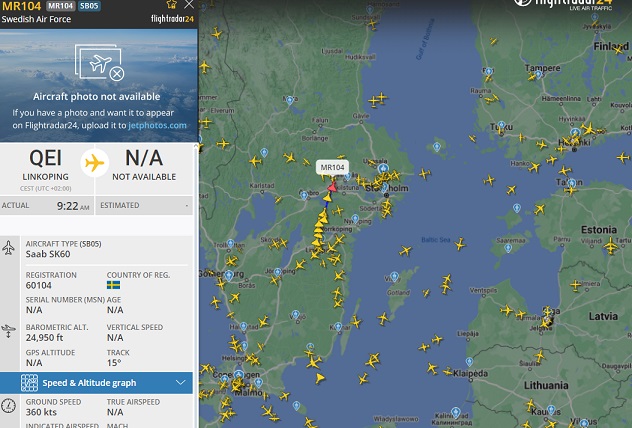Viewport: 632px width, 428px height.
Task: Click the aircraft type section plane icon
Action: (x=8, y=248)
